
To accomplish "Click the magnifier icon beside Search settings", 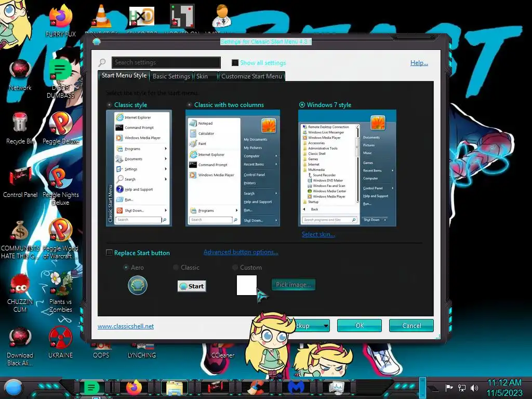I will pos(102,62).
